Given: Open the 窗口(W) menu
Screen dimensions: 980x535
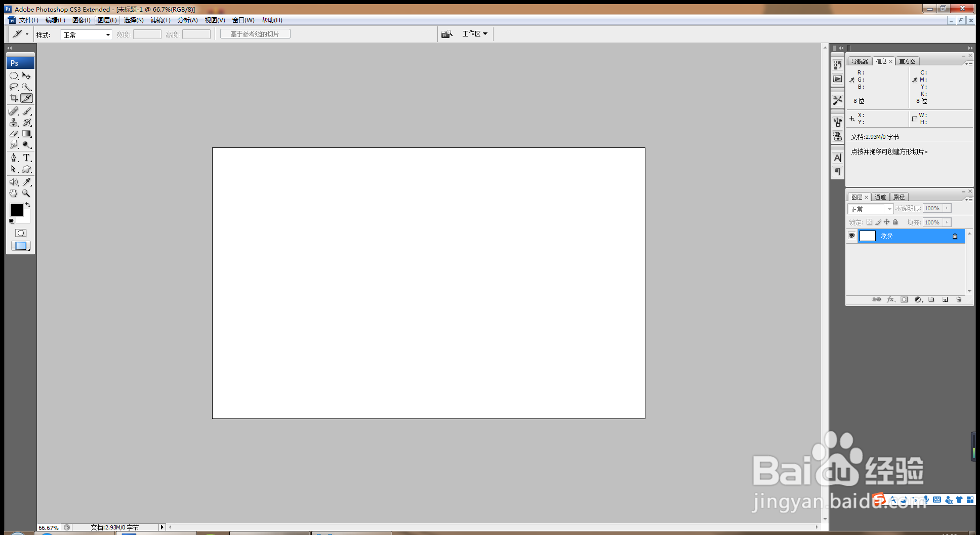Looking at the screenshot, I should [x=243, y=20].
